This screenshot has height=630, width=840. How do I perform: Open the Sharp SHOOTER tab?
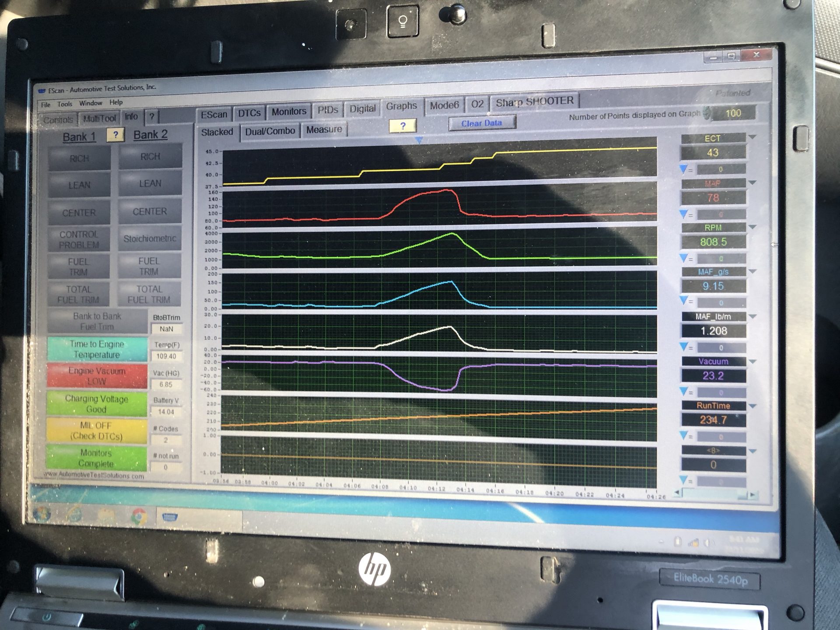[x=535, y=101]
